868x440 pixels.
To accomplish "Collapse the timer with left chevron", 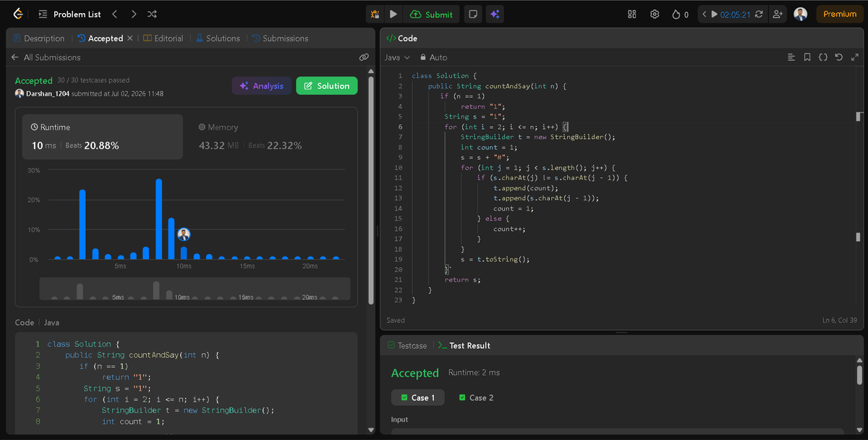I will [x=705, y=14].
